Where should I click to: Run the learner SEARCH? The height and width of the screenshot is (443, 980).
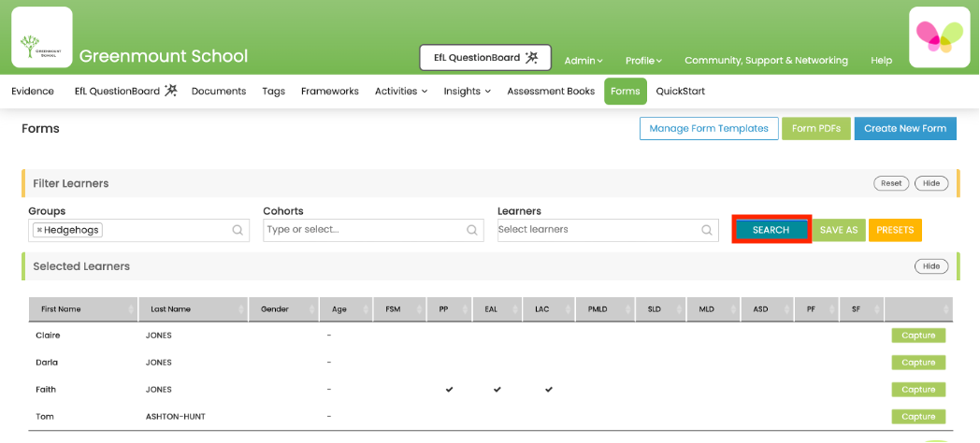[x=771, y=230]
